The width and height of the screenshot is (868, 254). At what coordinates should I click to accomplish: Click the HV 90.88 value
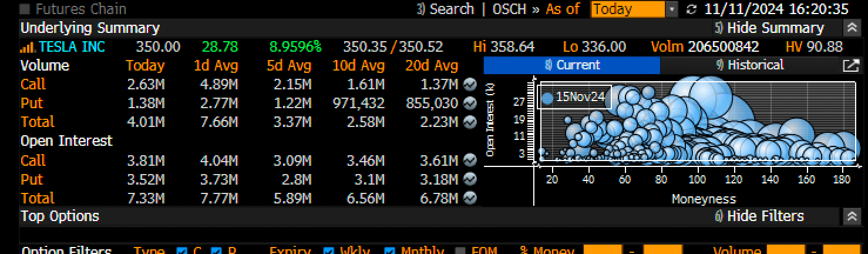pos(814,47)
